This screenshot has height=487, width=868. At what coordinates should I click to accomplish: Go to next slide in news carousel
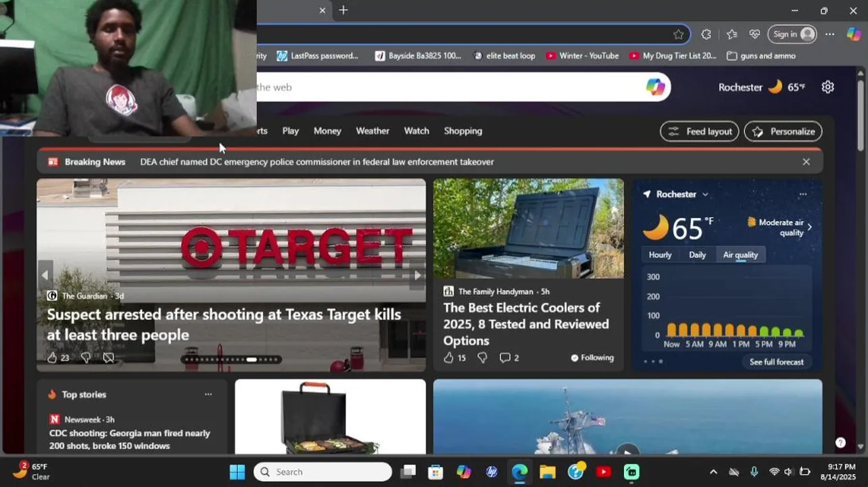417,275
